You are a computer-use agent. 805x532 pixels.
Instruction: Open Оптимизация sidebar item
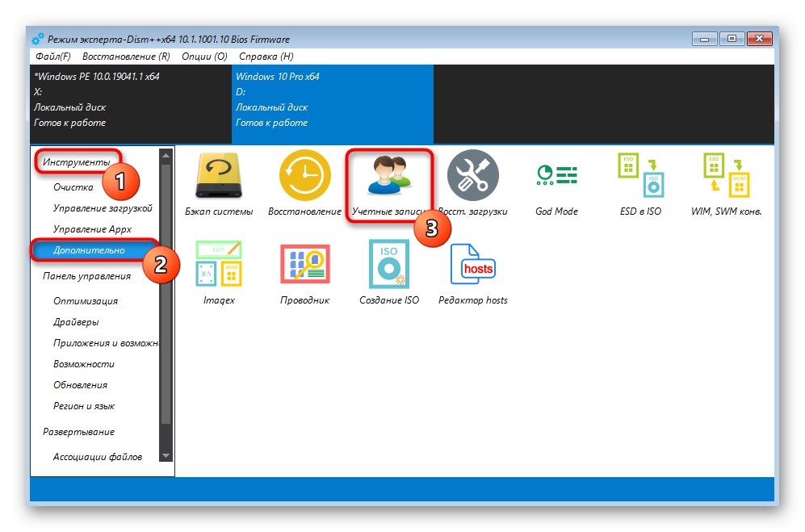pos(86,301)
